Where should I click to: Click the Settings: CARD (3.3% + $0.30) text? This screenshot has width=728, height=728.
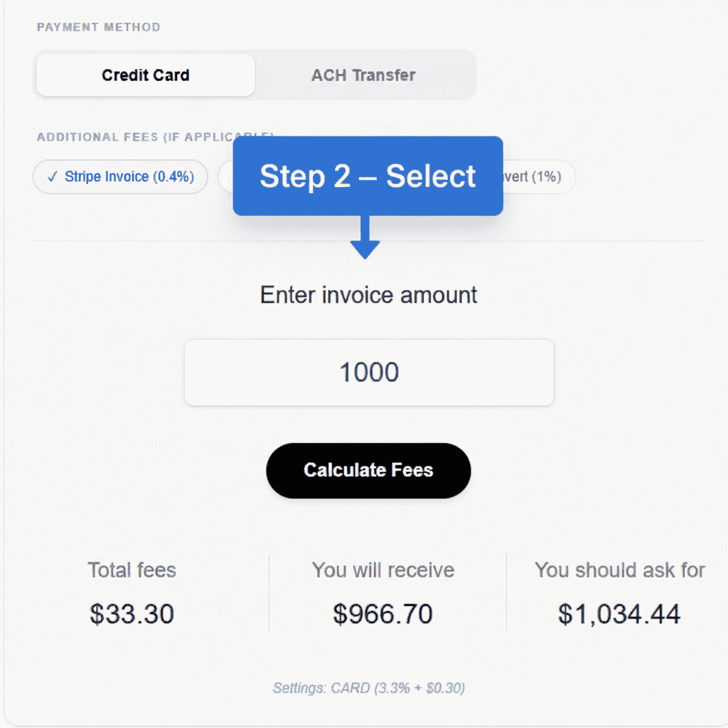pyautogui.click(x=368, y=687)
